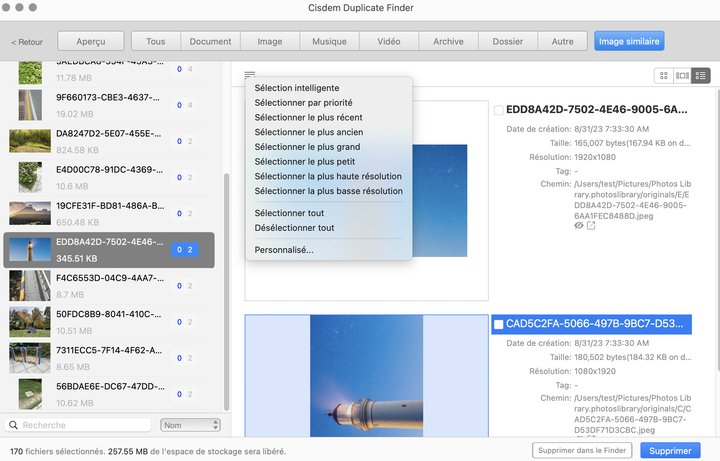Viewport: 720px width, 461px height.
Task: Select EDD8A42D-7502-4E46 group in sidebar
Action: 109,250
